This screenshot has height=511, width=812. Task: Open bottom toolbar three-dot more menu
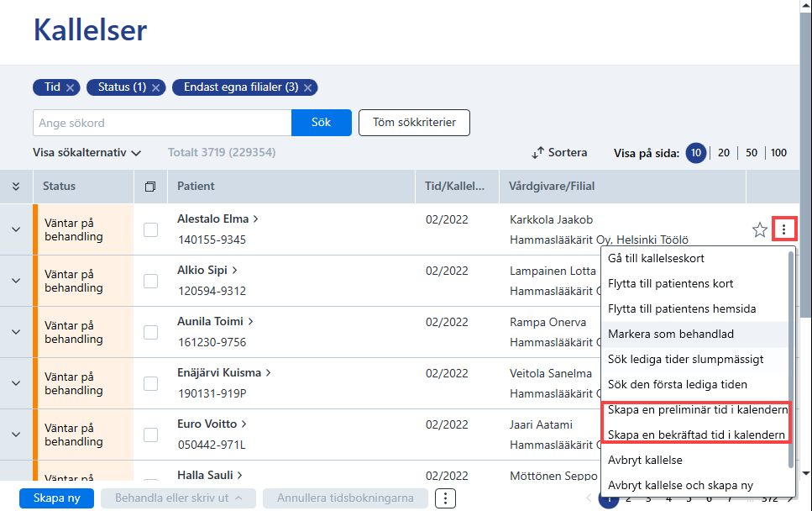[445, 498]
